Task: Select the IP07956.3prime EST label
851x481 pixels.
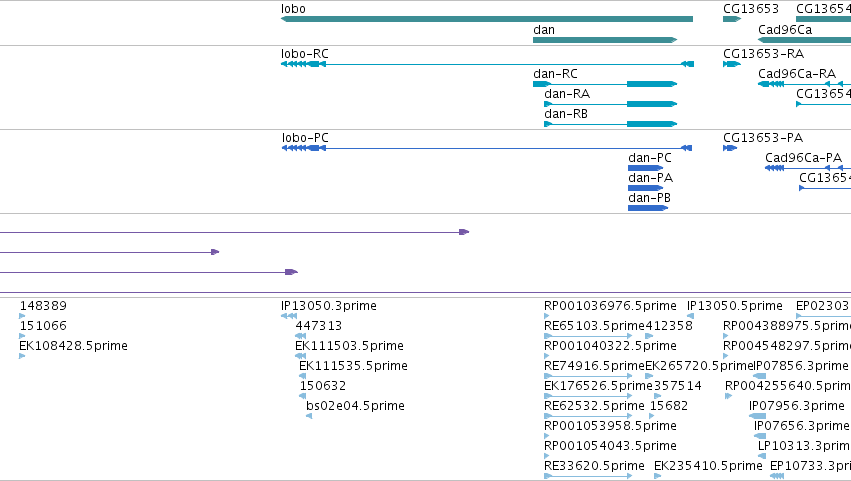Action: tap(797, 406)
